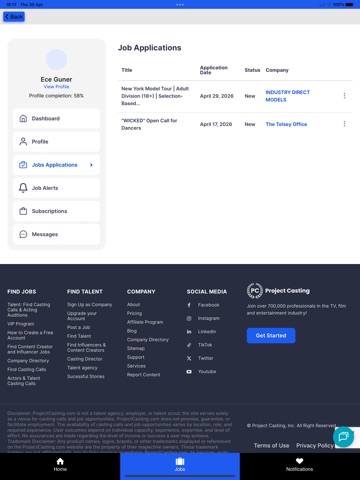This screenshot has width=360, height=480.
Task: Open the TikTok text link
Action: click(205, 345)
